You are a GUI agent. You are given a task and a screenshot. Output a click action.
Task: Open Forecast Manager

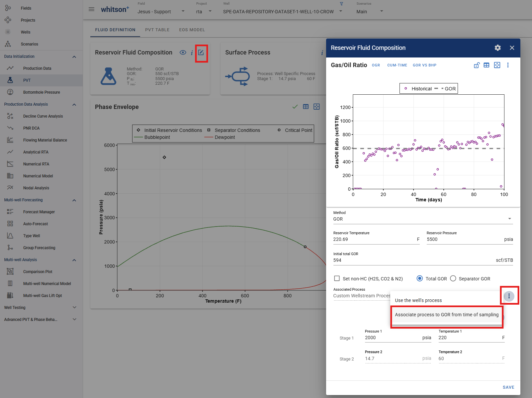(x=39, y=212)
